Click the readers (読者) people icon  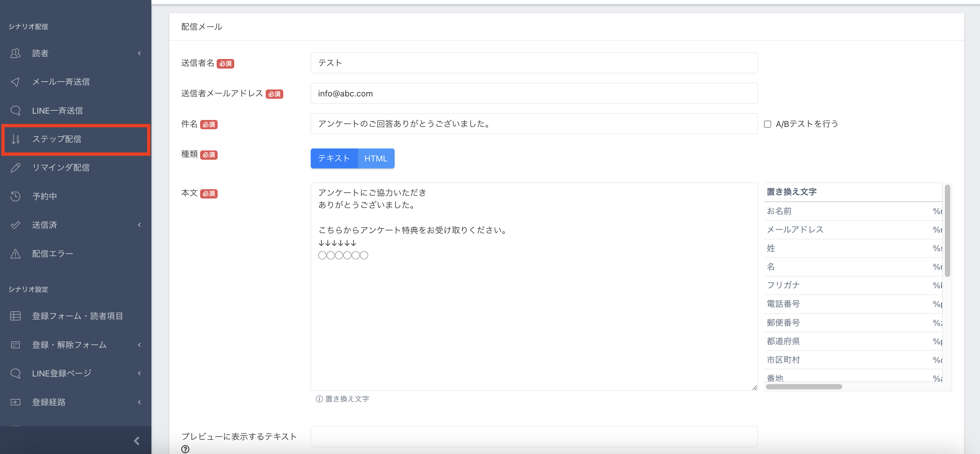pyautogui.click(x=15, y=53)
